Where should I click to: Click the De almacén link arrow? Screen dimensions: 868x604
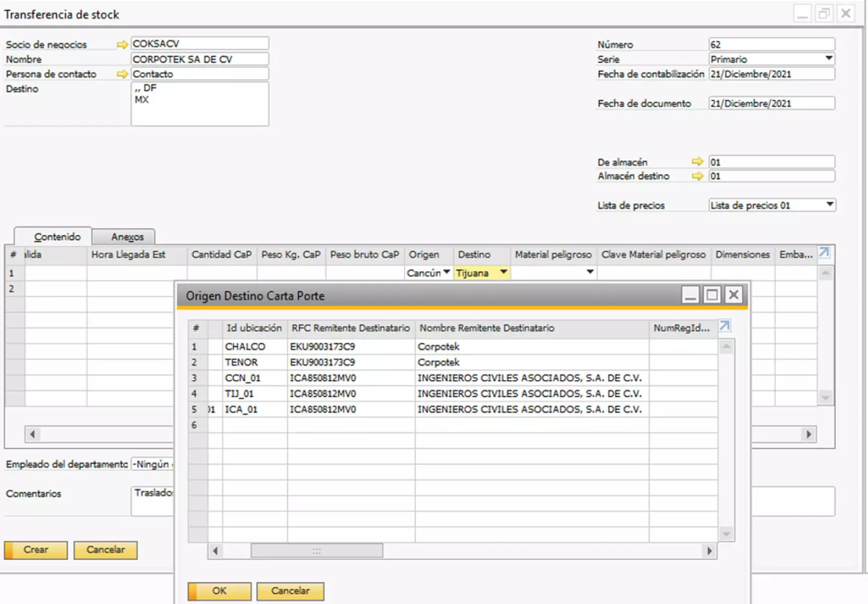pos(697,162)
